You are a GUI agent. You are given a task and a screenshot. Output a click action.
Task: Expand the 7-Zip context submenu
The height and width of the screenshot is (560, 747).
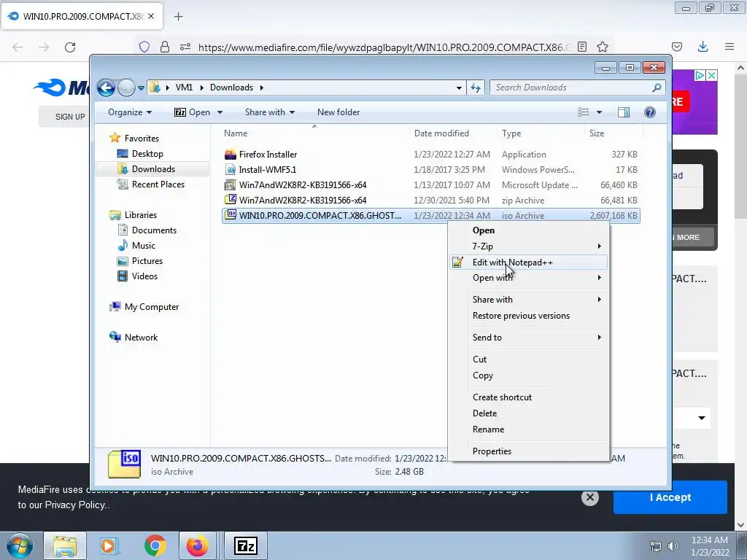click(529, 246)
